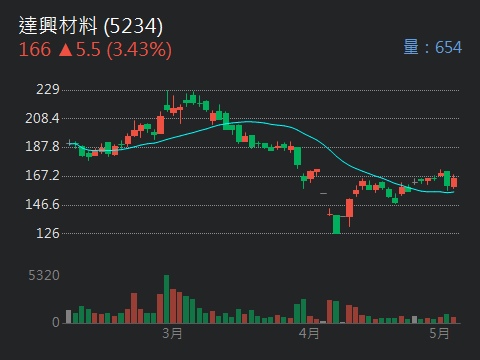Screen dimensions: 480x360
Task: Select the 167.2 price axis label
Action: 42,175
